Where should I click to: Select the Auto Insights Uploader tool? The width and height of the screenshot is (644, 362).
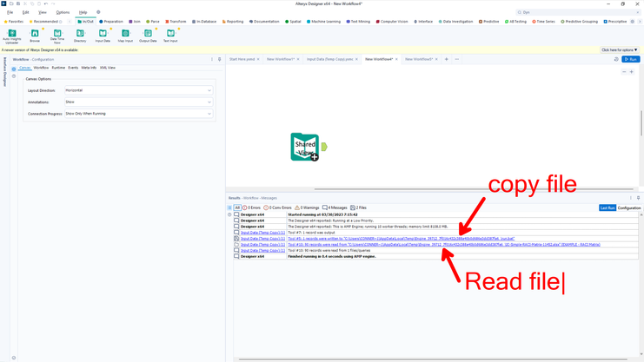pyautogui.click(x=12, y=36)
